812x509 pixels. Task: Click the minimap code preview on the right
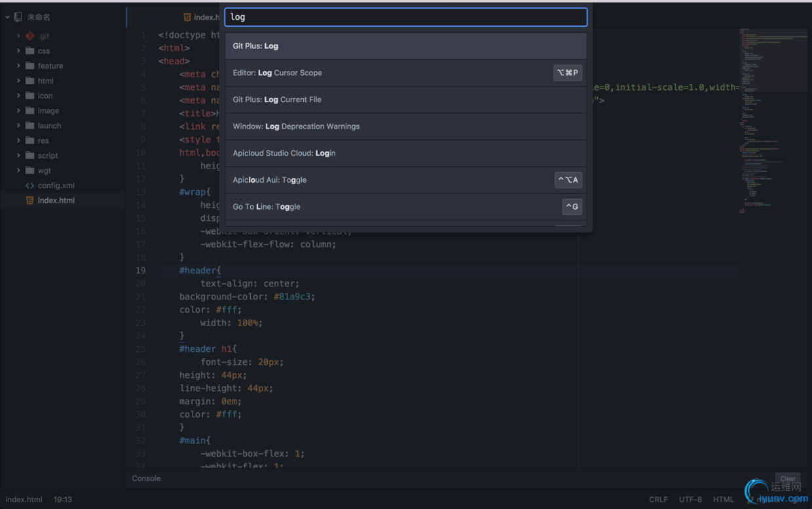pos(760,118)
